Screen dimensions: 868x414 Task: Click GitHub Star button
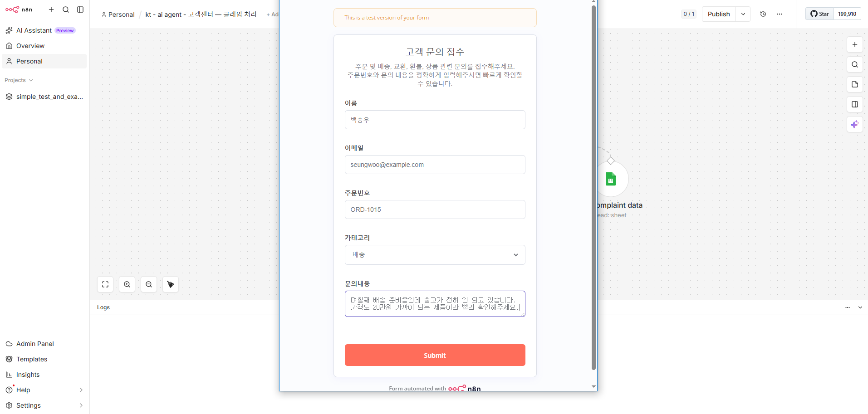pos(819,14)
